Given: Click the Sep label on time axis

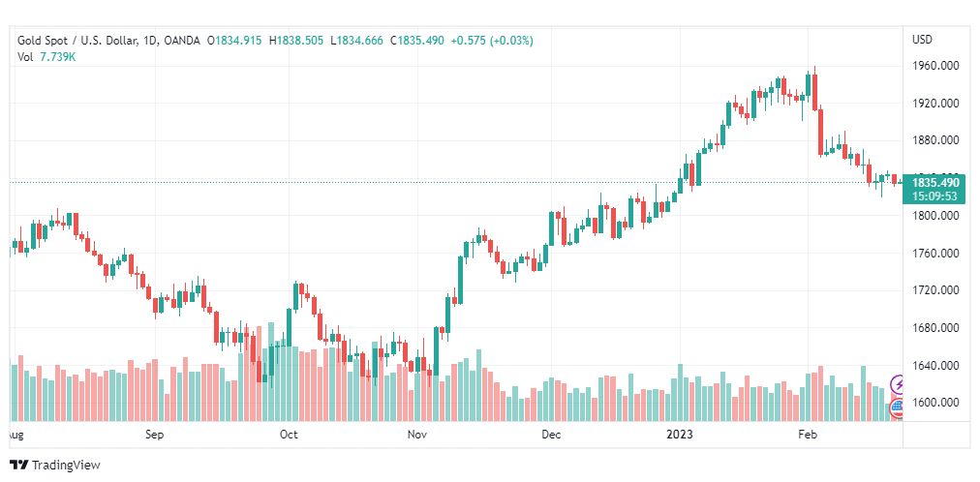Looking at the screenshot, I should coord(154,435).
